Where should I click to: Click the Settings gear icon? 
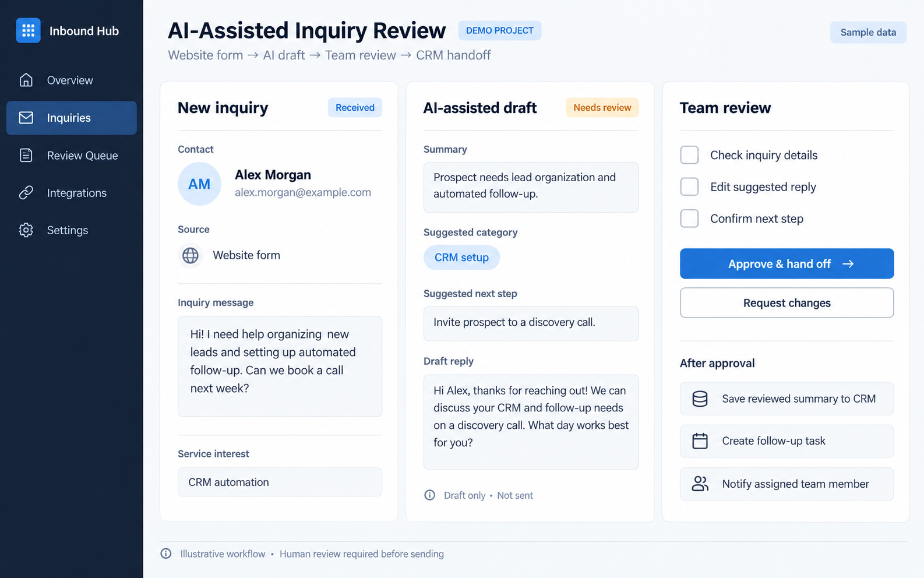pyautogui.click(x=26, y=230)
